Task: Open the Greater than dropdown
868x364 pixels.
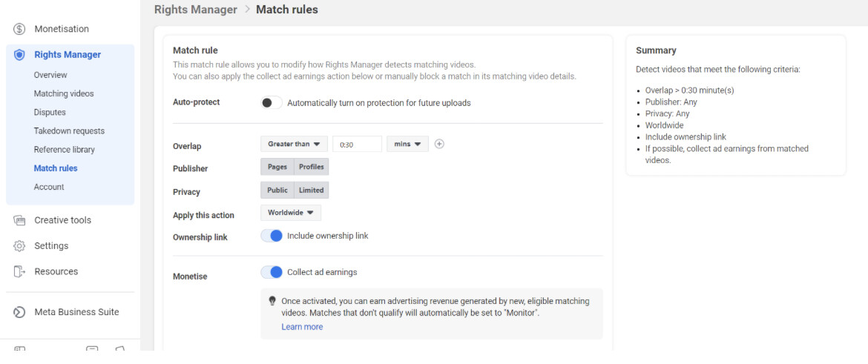Action: point(294,144)
